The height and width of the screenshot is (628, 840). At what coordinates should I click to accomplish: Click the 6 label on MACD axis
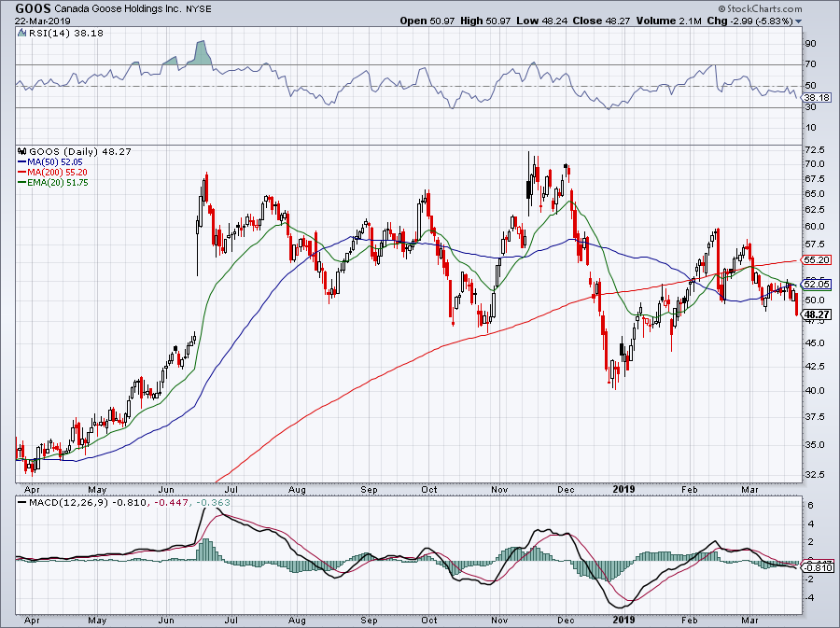[x=810, y=505]
